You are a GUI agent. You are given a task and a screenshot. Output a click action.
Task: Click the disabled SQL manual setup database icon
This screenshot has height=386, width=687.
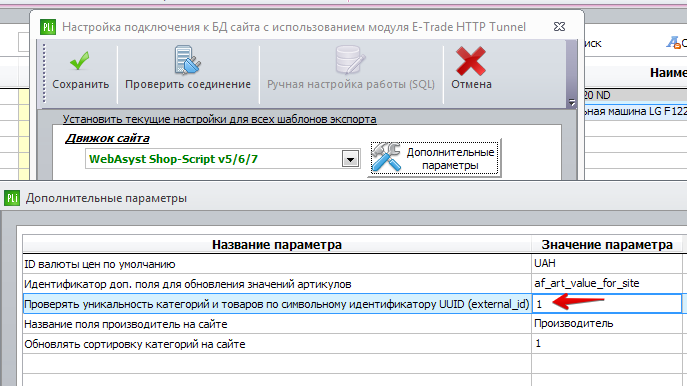350,60
